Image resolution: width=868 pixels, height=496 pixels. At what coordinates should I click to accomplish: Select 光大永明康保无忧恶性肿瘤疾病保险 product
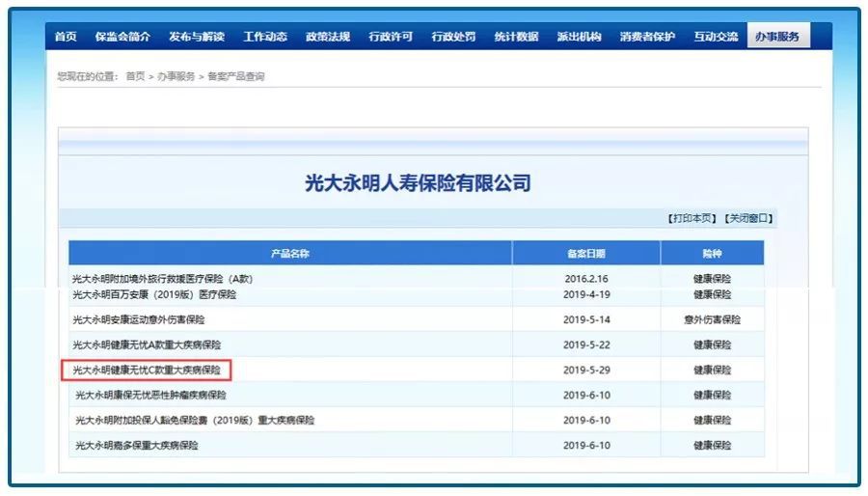click(150, 396)
